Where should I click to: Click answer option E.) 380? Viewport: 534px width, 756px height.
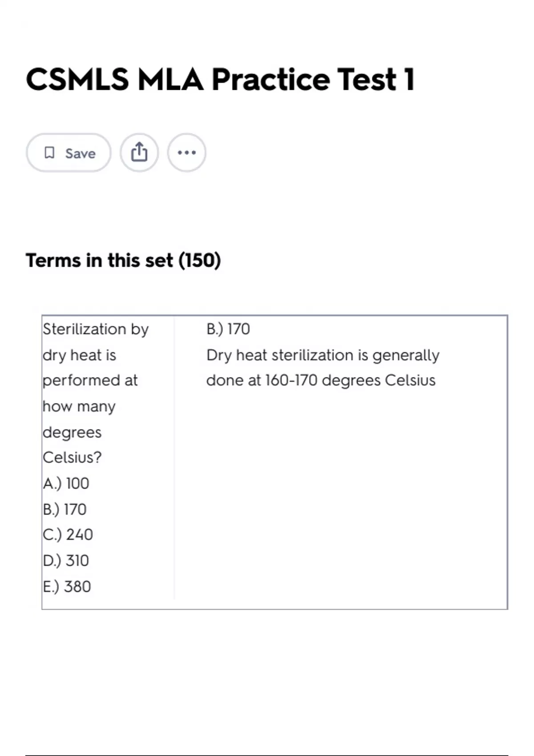[67, 587]
